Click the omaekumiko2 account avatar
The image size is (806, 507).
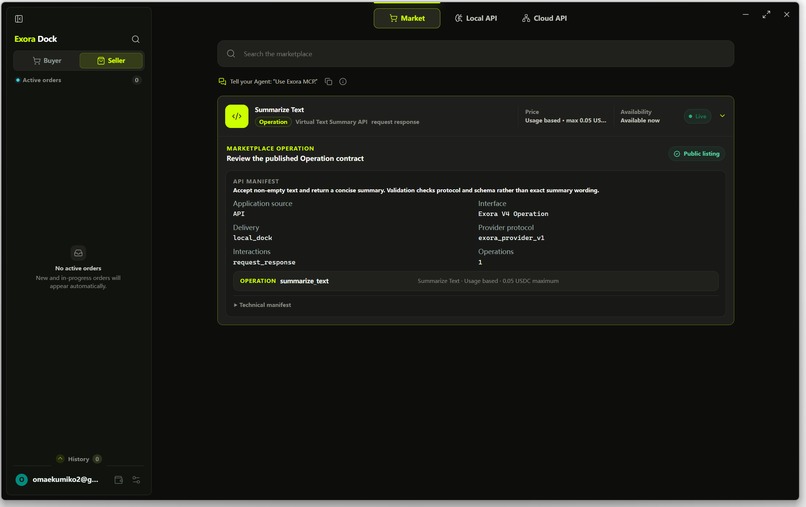22,480
